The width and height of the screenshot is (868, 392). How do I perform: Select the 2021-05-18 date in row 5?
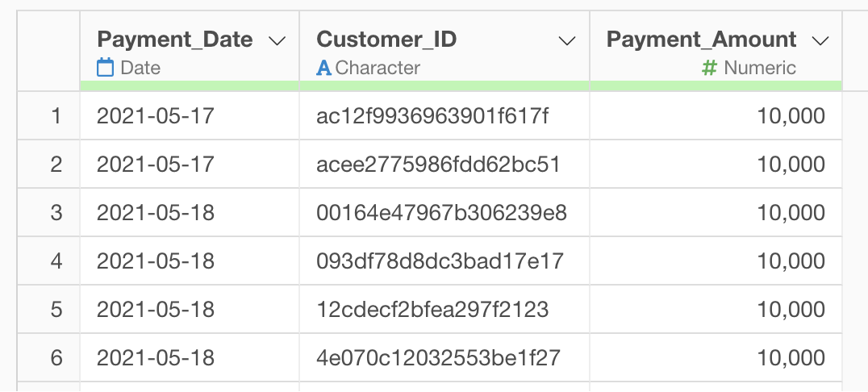[x=156, y=309]
